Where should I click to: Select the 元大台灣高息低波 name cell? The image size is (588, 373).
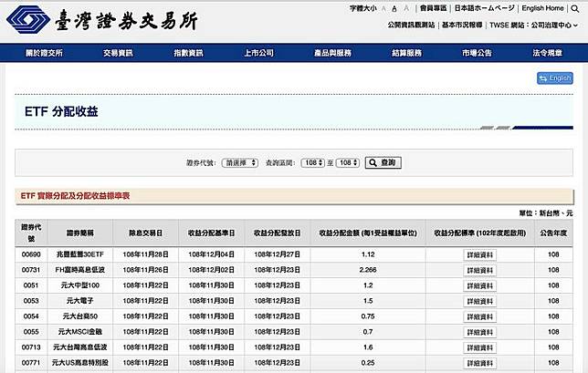pyautogui.click(x=80, y=347)
